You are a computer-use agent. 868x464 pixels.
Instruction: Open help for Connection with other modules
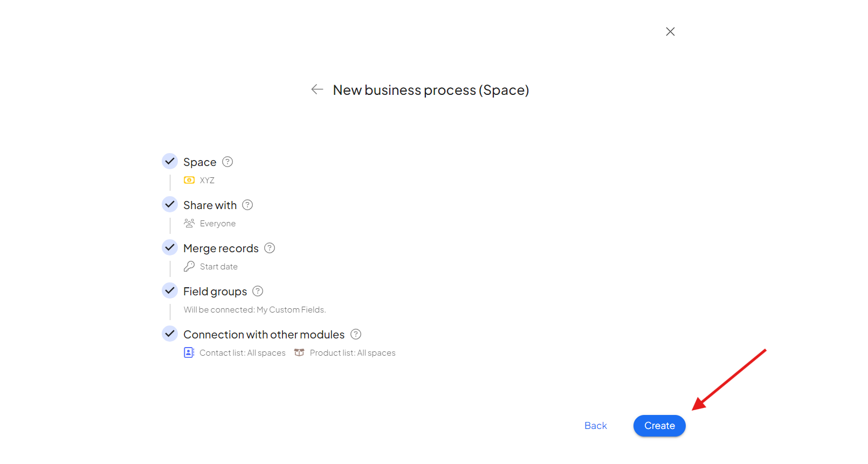point(356,334)
